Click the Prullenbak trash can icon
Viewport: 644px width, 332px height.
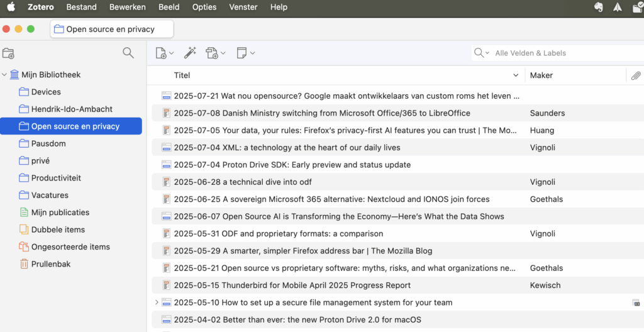25,264
